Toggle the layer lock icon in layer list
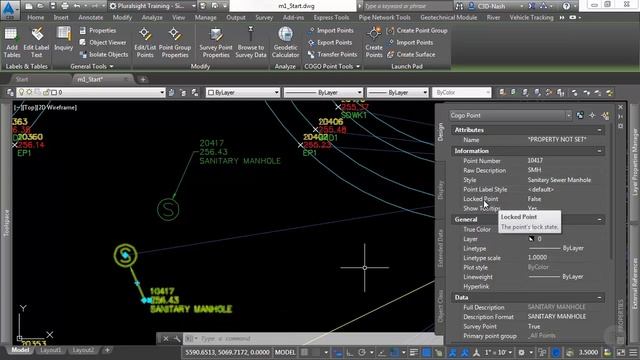This screenshot has width=640, height=360. click(x=46, y=93)
